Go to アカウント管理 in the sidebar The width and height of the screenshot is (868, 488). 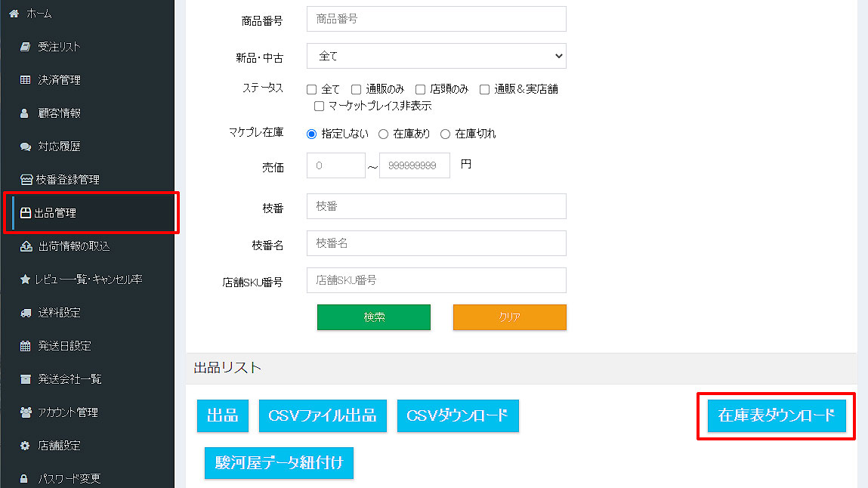(68, 412)
